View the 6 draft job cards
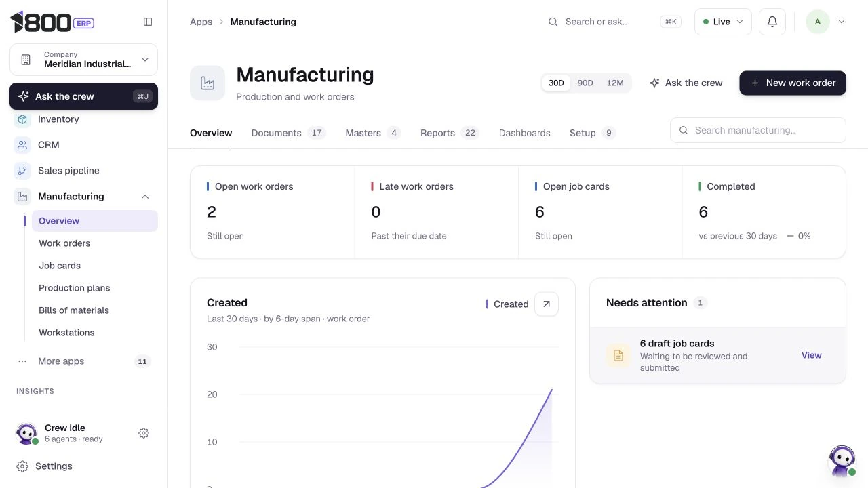Viewport: 868px width, 488px height. pyautogui.click(x=811, y=355)
